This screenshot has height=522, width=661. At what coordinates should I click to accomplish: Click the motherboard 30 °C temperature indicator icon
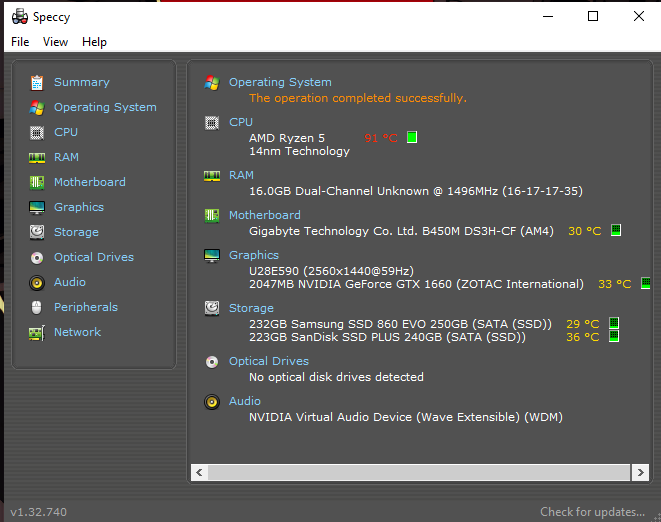coord(616,230)
